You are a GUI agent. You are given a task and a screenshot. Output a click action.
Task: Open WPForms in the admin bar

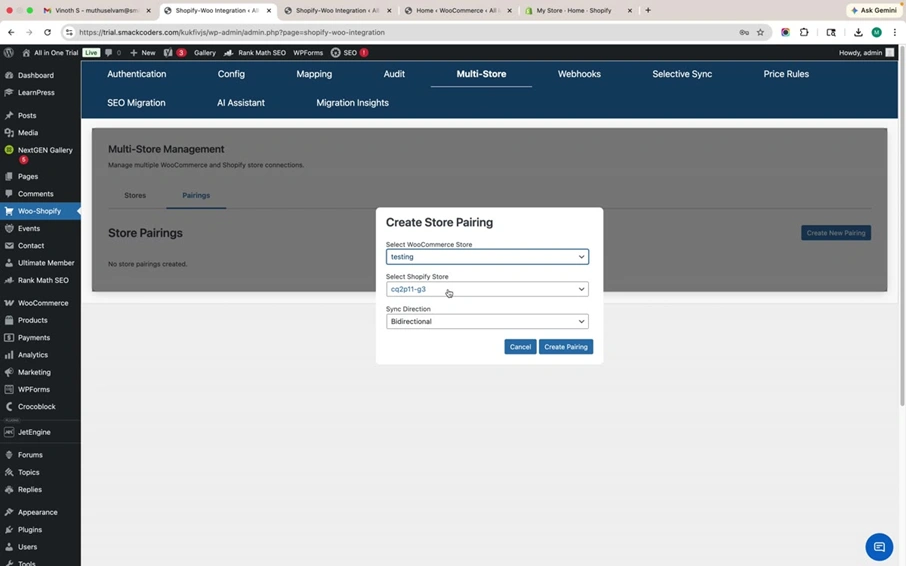point(308,53)
